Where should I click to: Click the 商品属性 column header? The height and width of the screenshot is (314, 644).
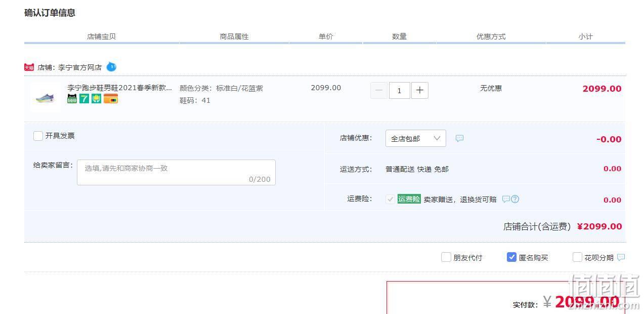point(234,36)
